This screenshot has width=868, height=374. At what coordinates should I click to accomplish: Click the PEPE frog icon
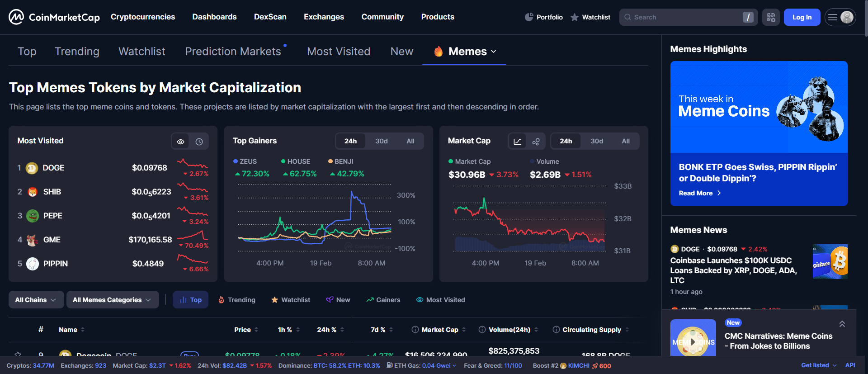coord(33,216)
